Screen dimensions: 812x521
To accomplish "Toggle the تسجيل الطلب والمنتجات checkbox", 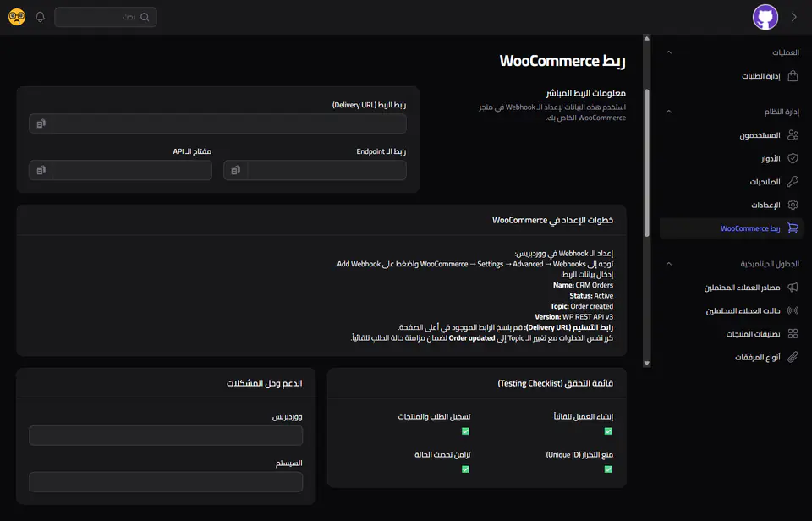I will [465, 431].
